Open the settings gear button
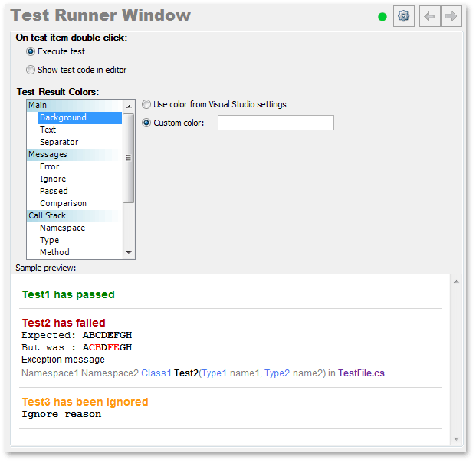The image size is (476, 463). pyautogui.click(x=403, y=16)
